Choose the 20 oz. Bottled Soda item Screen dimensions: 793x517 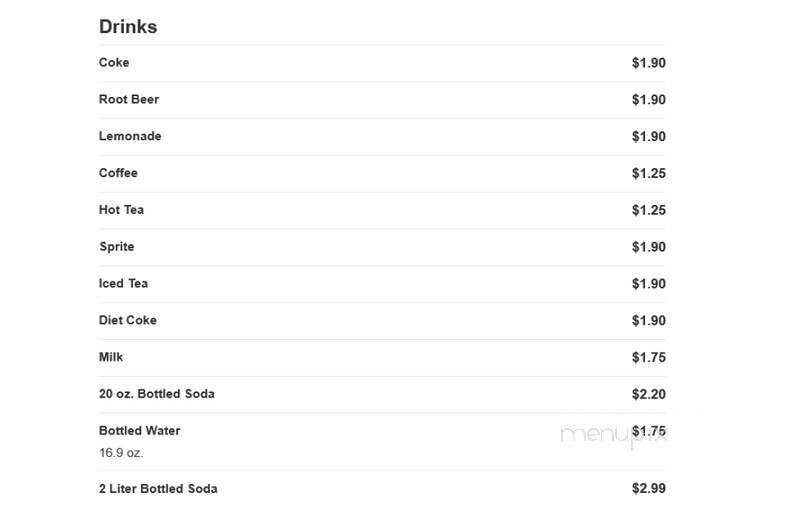(157, 394)
